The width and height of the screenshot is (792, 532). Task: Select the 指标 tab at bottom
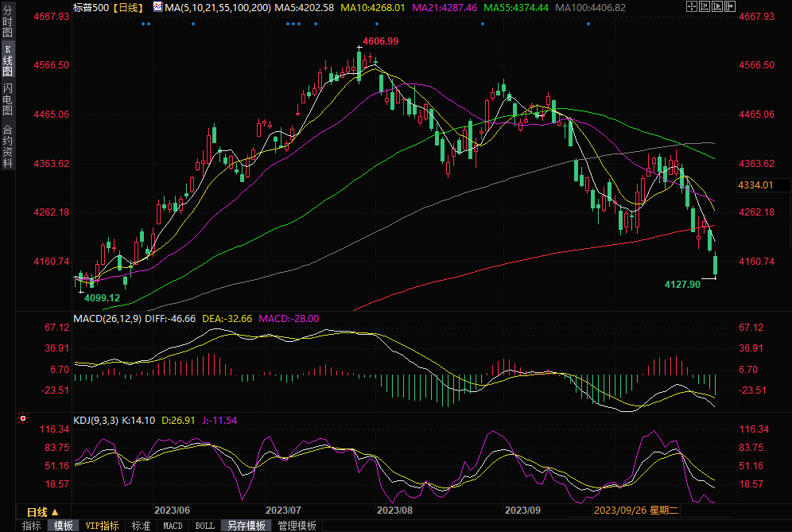(32, 526)
